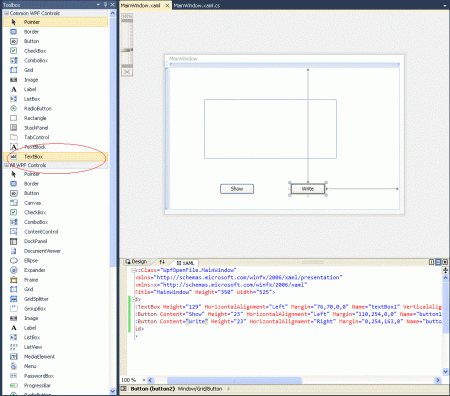Select the Ellipse shape control
Image resolution: width=450 pixels, height=396 pixels.
click(x=55, y=260)
